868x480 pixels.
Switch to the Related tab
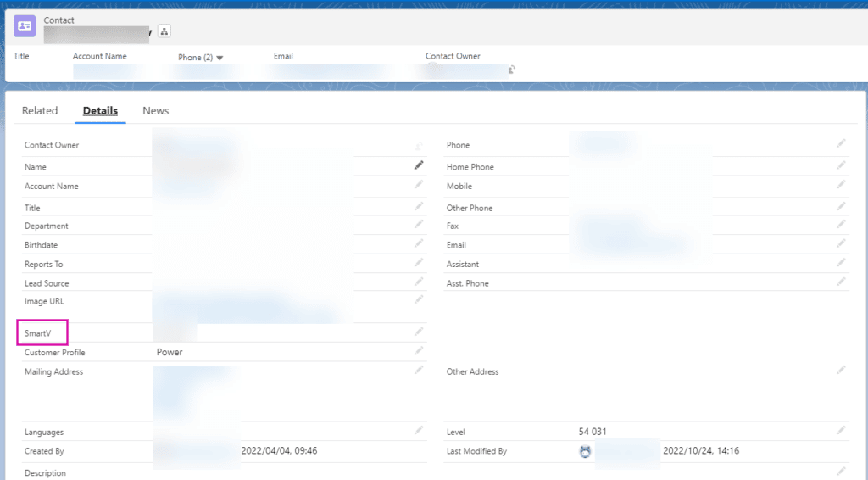point(40,111)
